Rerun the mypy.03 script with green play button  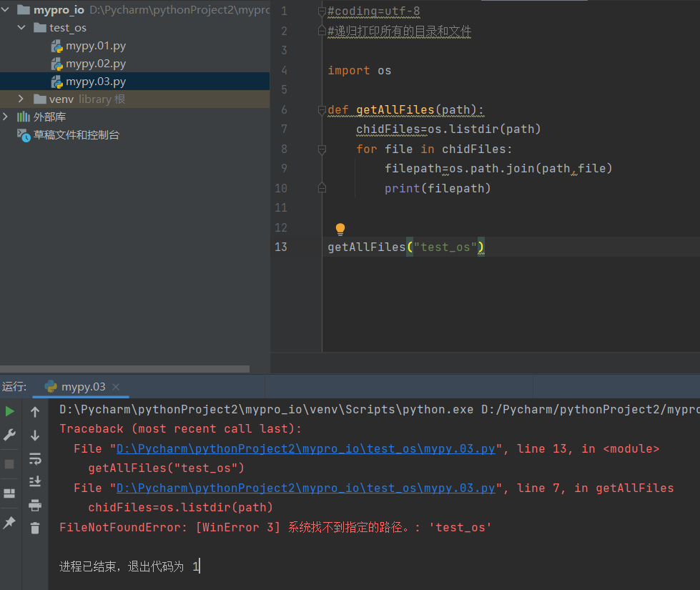[9, 411]
